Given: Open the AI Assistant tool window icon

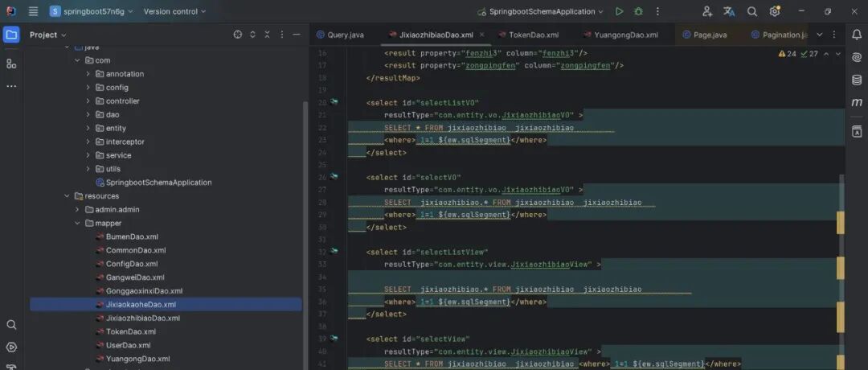Looking at the screenshot, I should [x=857, y=57].
